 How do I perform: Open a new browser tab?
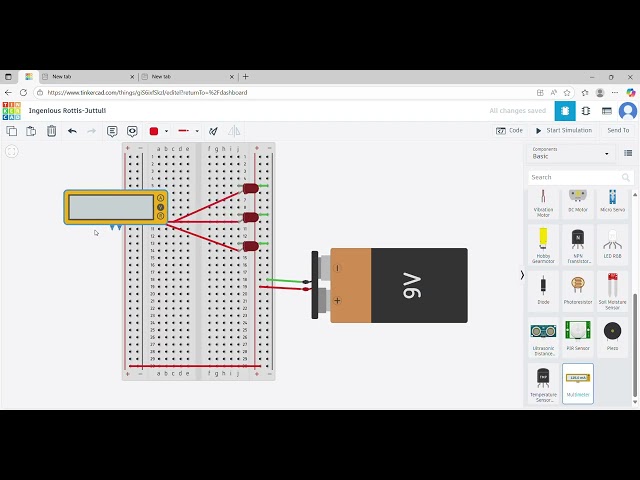pos(245,77)
